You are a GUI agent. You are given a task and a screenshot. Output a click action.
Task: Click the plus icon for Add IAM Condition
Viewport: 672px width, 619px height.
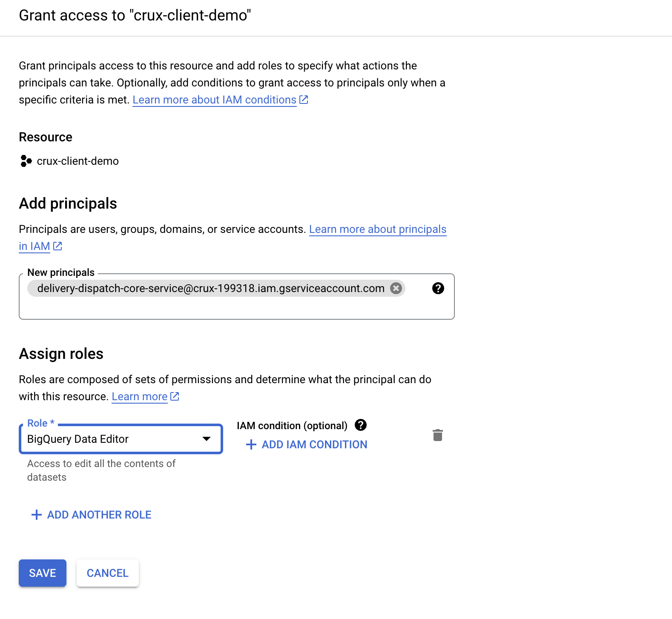(x=251, y=444)
